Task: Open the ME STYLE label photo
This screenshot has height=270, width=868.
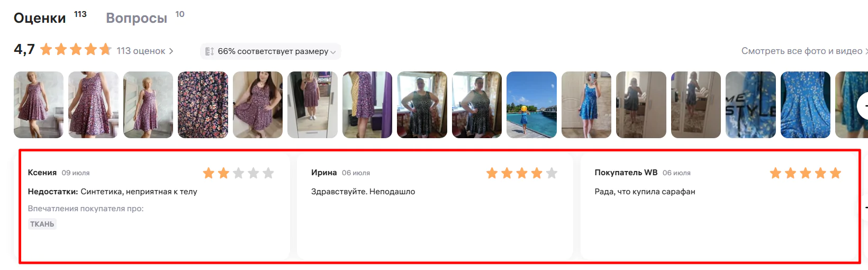Action: [x=751, y=105]
